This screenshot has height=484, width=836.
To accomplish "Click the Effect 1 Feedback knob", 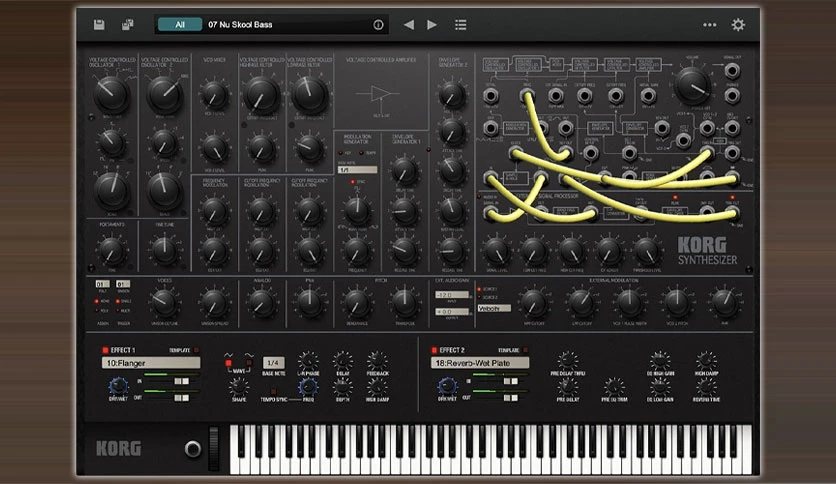I will (x=377, y=360).
